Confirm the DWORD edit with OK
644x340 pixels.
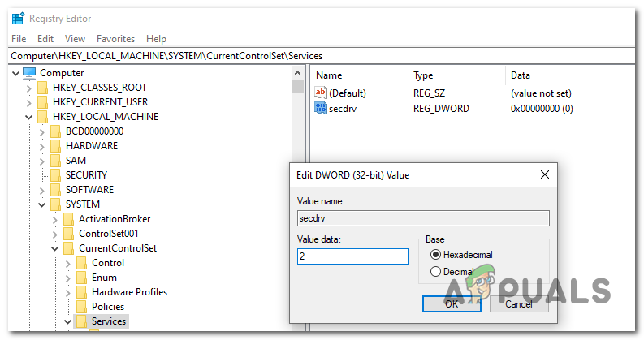point(452,303)
